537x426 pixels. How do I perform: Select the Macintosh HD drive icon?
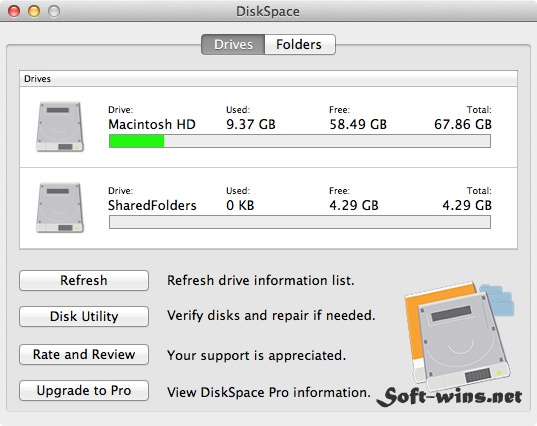click(60, 126)
